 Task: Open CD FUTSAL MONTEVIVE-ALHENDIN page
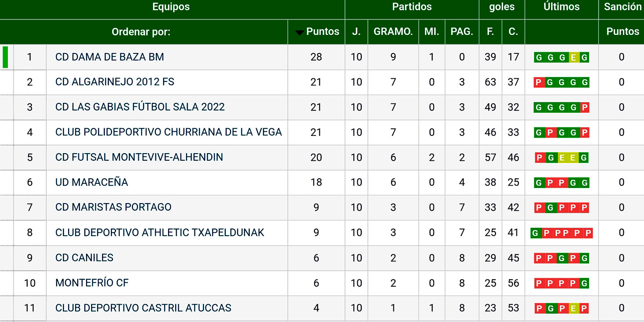coord(139,157)
